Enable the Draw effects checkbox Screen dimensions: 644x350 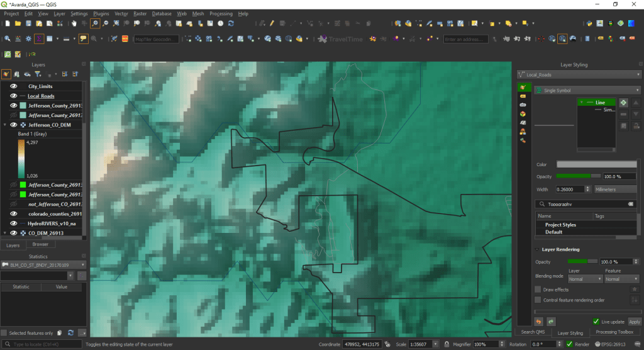[537, 290]
